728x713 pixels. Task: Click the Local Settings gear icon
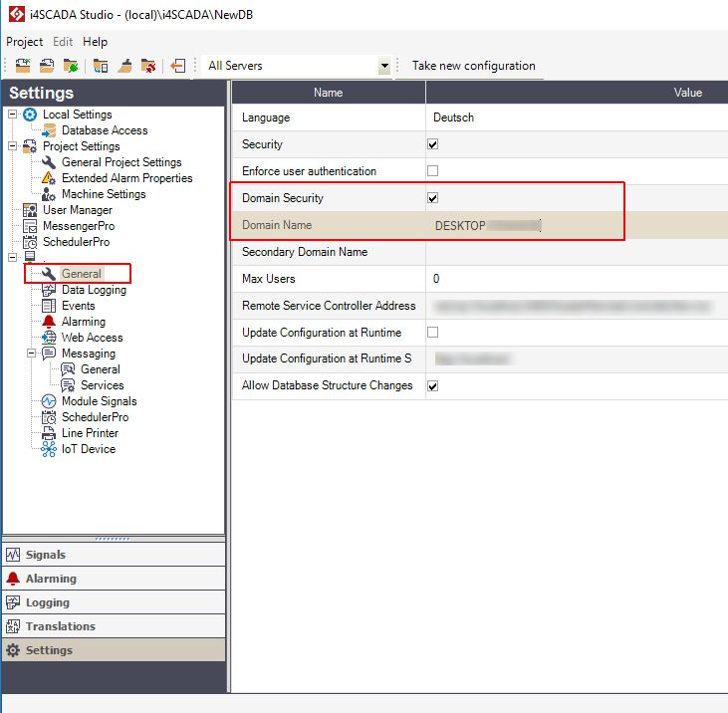(30, 115)
